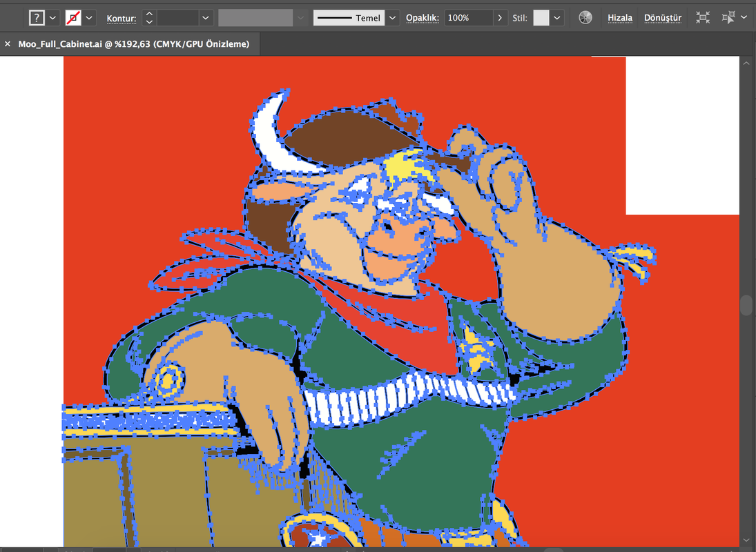
Task: Open the select similar objects dropdown arrow
Action: pos(744,18)
